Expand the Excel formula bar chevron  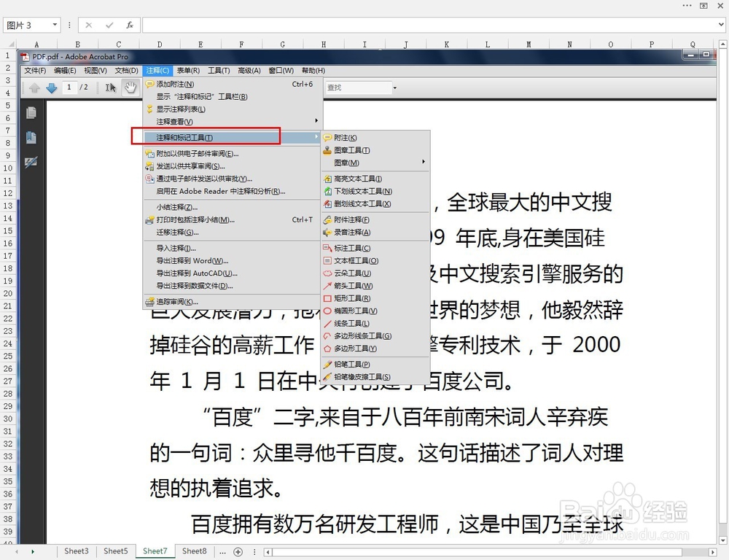point(721,25)
